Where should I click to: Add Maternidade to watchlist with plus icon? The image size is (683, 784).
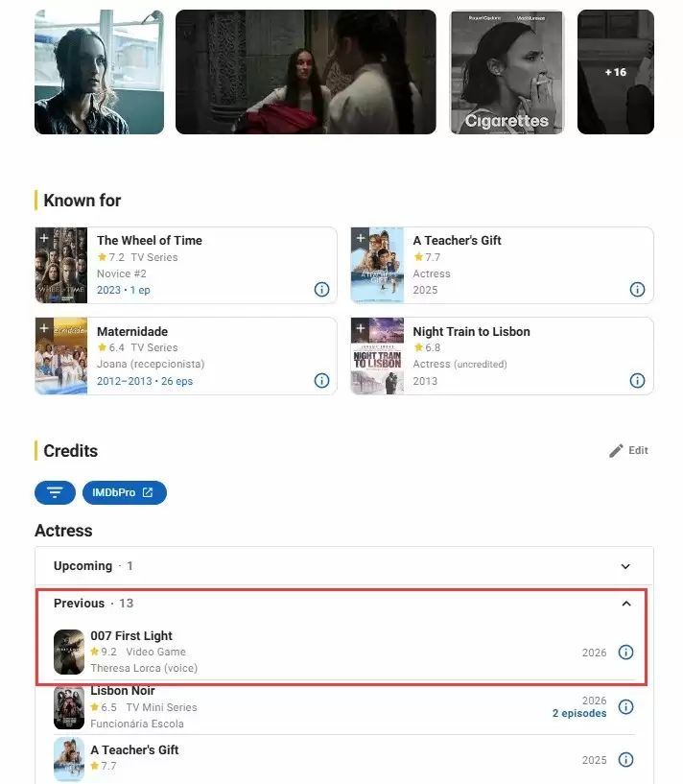[44, 328]
